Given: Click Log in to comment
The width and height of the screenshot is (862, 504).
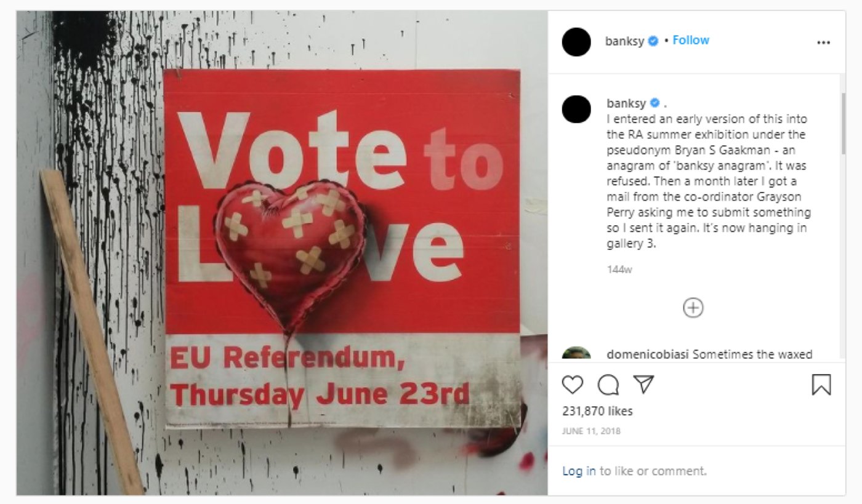Looking at the screenshot, I should (579, 471).
